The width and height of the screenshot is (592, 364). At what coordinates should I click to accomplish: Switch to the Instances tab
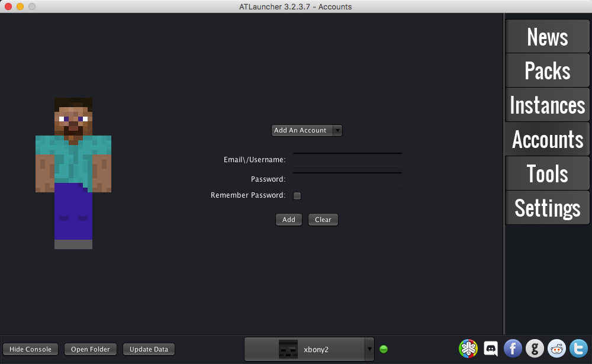(547, 105)
